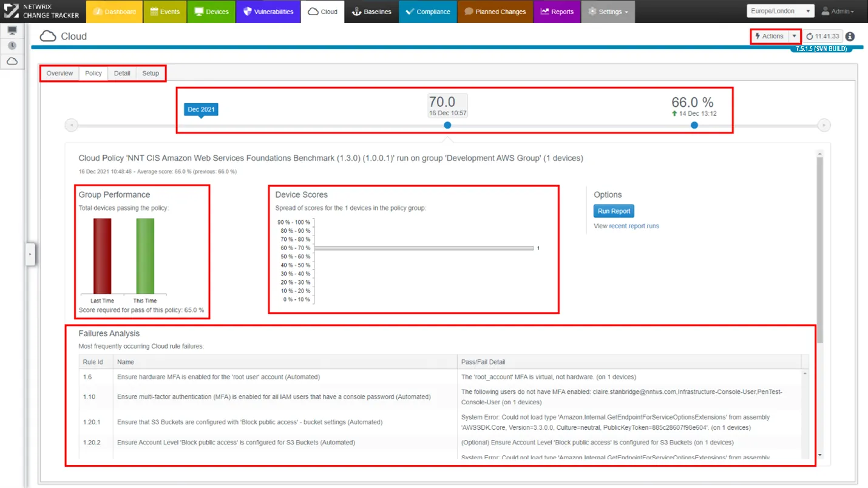The width and height of the screenshot is (868, 488).
Task: Open the info icon near refresh time
Action: pos(850,36)
